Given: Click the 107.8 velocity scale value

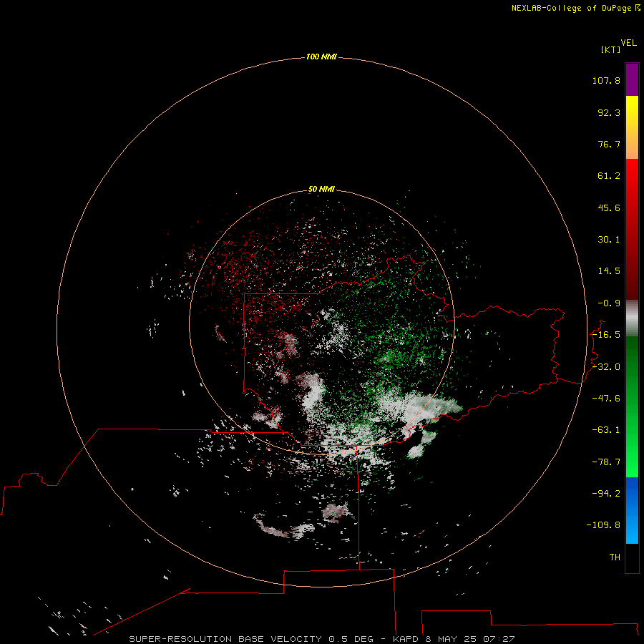Looking at the screenshot, I should coord(606,80).
